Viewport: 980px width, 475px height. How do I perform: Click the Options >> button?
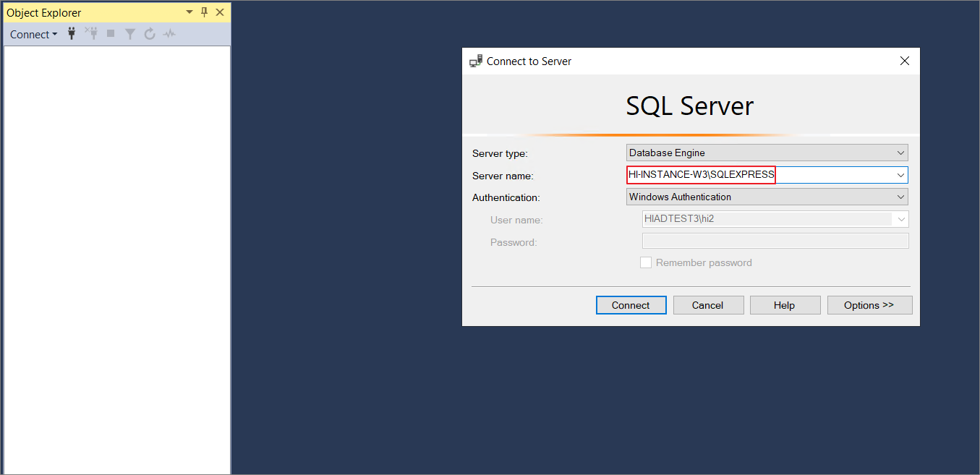click(x=869, y=305)
